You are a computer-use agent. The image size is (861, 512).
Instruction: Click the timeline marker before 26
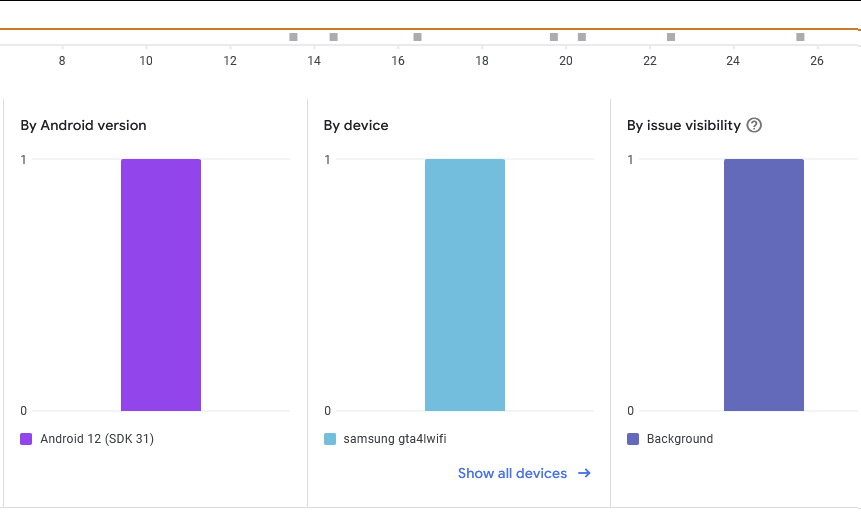point(800,37)
